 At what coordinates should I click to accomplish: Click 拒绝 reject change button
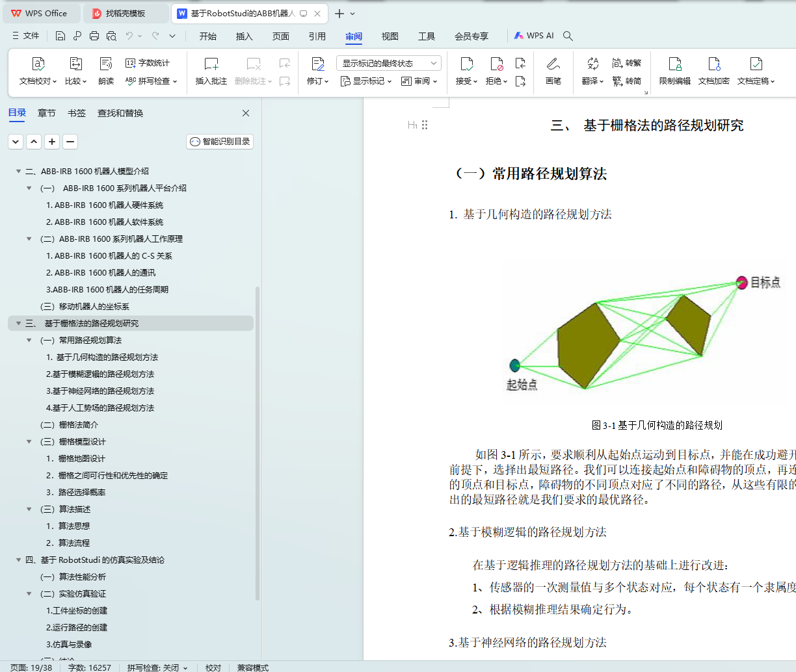(x=497, y=71)
